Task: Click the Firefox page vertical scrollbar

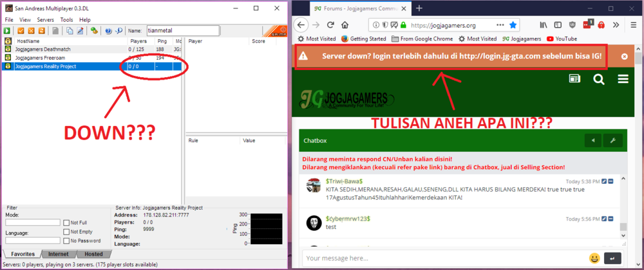Action: click(638, 156)
